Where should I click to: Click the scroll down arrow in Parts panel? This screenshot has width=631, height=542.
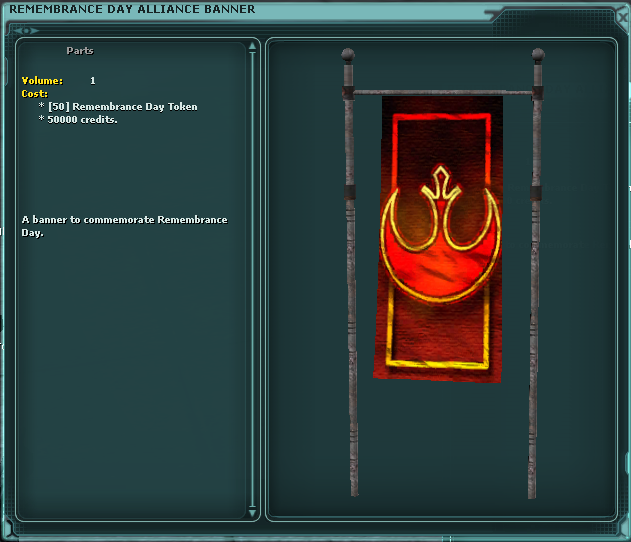pos(253,511)
